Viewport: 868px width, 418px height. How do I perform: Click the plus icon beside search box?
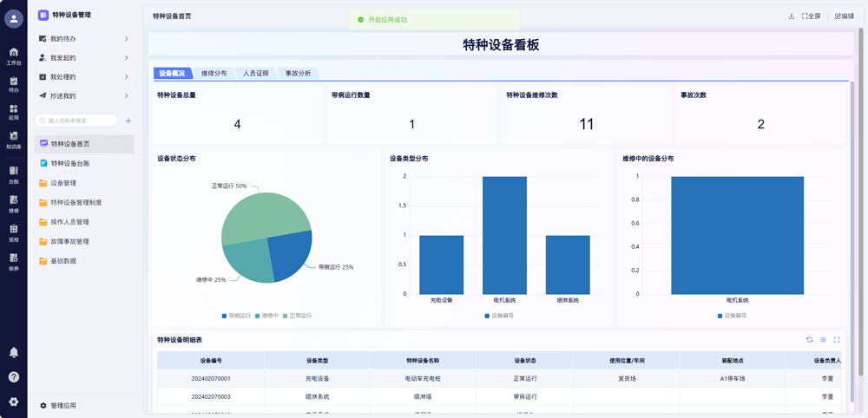128,121
